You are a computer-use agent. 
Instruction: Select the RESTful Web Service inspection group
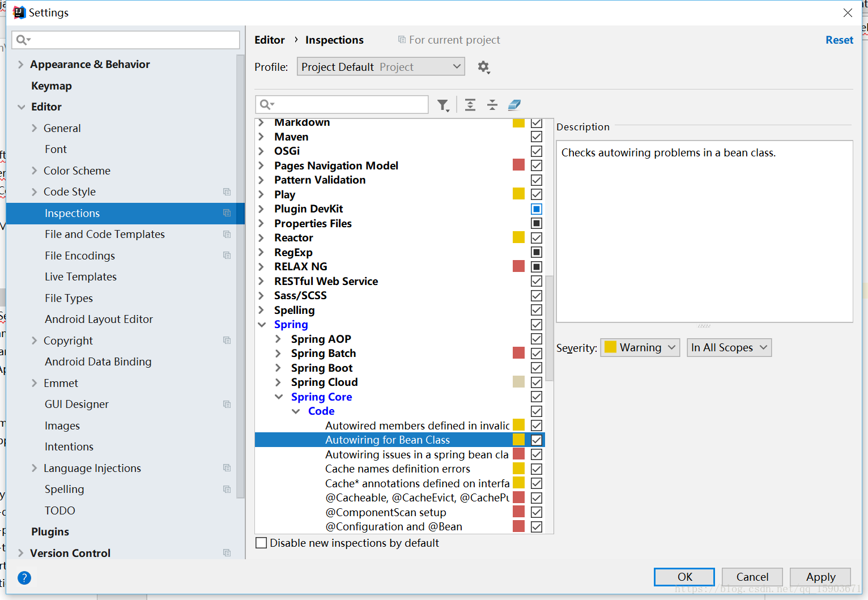326,281
